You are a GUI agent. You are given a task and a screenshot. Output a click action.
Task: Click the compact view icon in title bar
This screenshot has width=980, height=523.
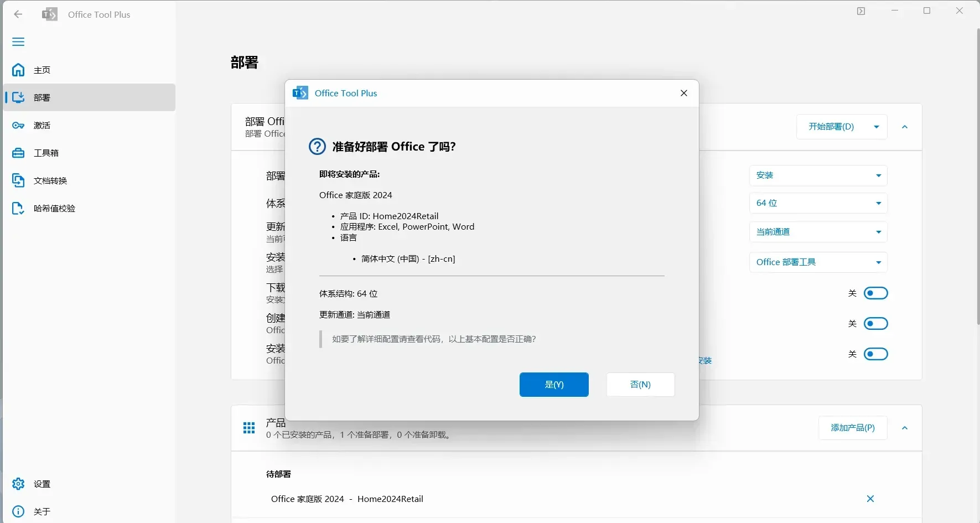[x=861, y=11]
